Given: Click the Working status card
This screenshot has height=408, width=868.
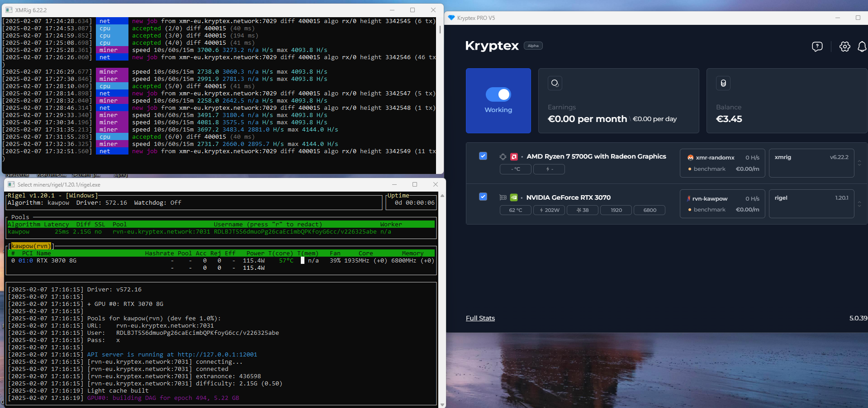Looking at the screenshot, I should [x=498, y=101].
